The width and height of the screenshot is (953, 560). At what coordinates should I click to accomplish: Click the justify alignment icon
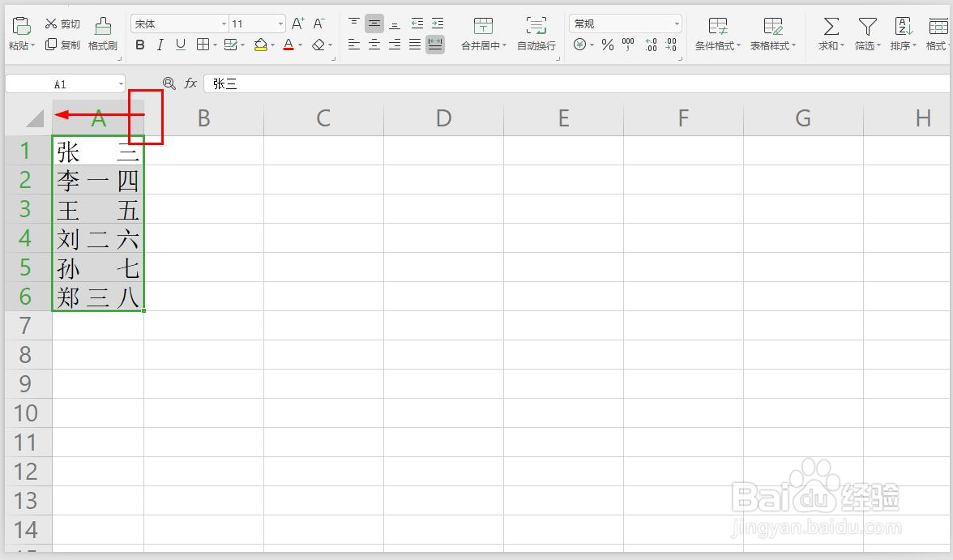(415, 45)
